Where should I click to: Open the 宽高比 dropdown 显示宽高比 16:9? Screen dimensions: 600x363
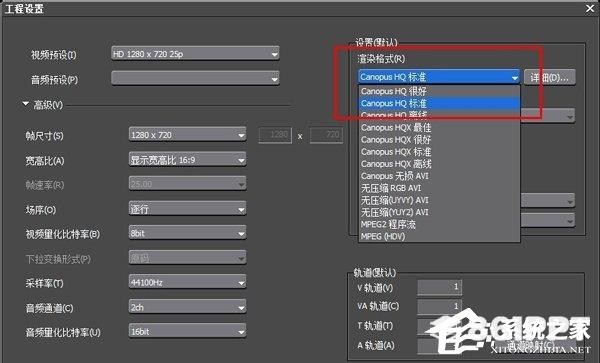[188, 160]
